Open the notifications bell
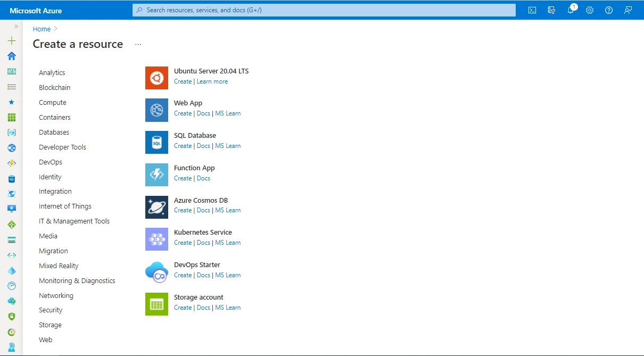The image size is (644, 356). coord(571,10)
